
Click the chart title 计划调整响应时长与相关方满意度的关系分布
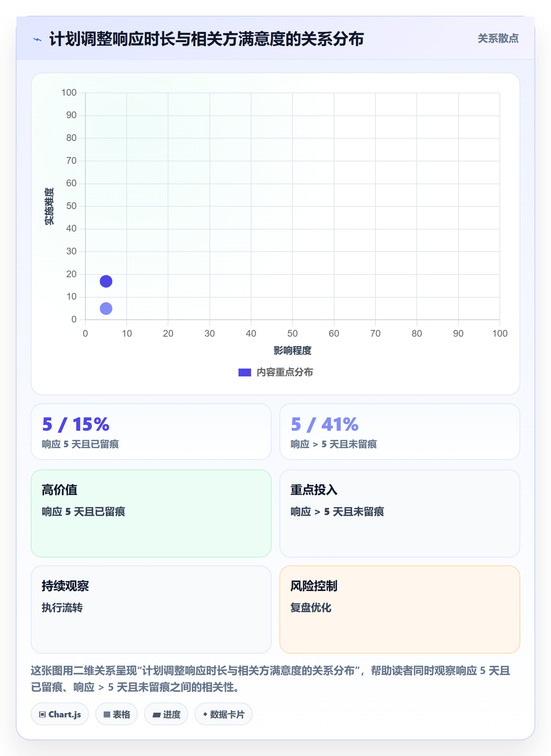pos(206,39)
